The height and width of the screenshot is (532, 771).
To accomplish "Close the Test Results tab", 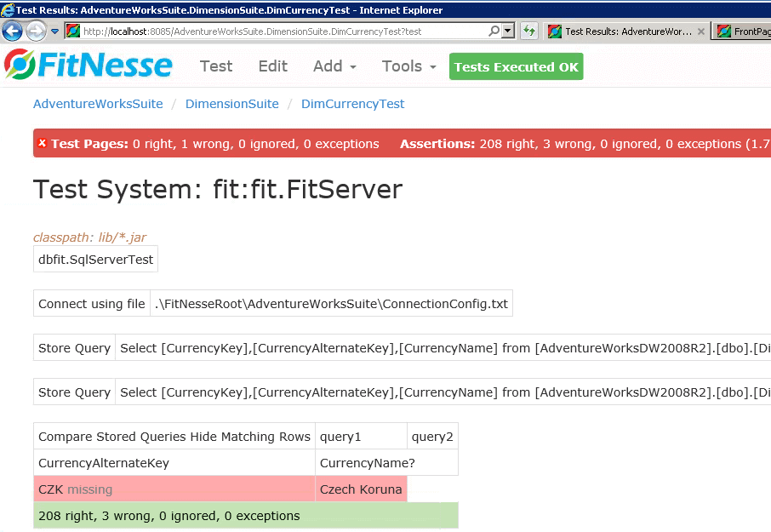I will pos(701,31).
